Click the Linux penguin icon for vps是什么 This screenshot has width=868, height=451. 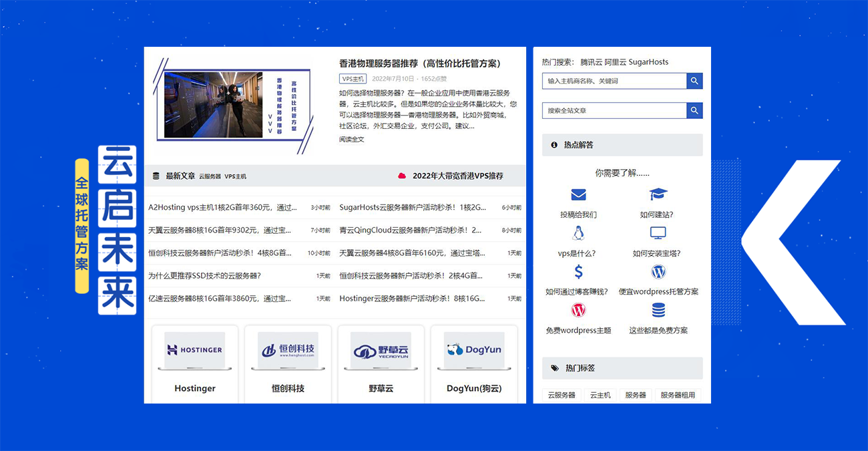[578, 233]
